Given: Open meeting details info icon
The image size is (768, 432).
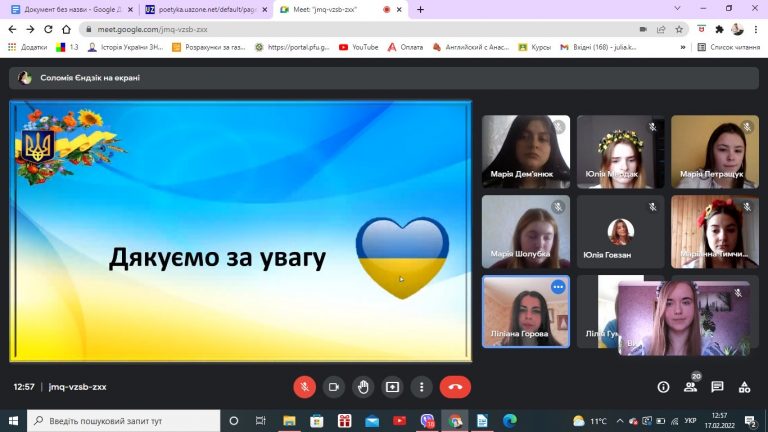Looking at the screenshot, I should (x=663, y=387).
